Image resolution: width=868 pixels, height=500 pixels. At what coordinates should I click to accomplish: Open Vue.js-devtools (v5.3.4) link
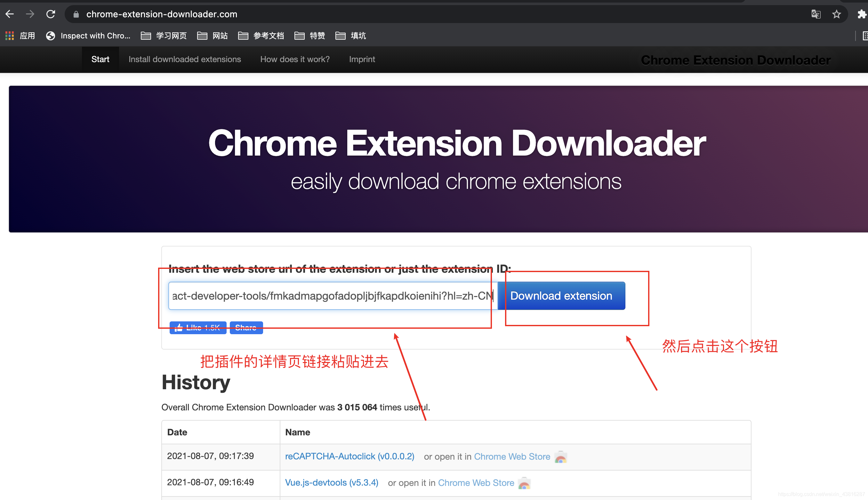click(332, 482)
